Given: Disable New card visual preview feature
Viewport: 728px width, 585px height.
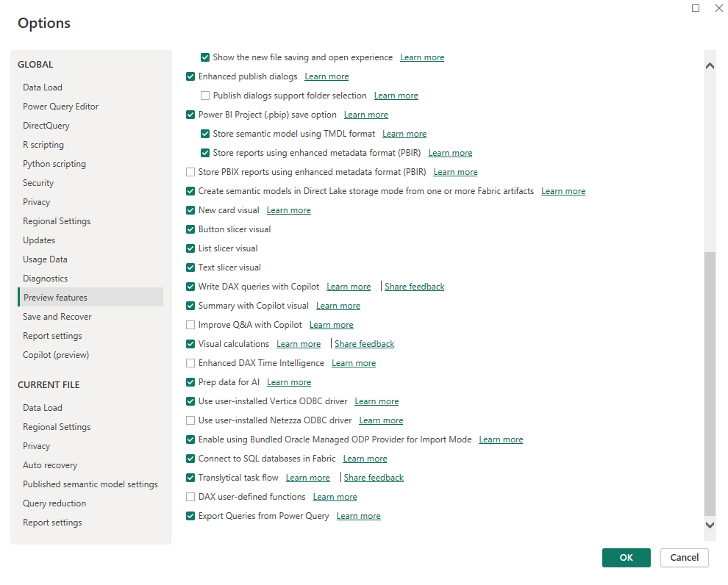Looking at the screenshot, I should click(190, 209).
